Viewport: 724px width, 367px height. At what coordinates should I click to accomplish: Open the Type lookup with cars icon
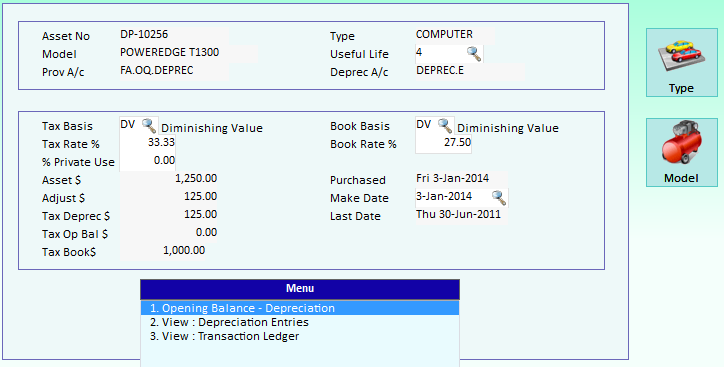point(682,62)
